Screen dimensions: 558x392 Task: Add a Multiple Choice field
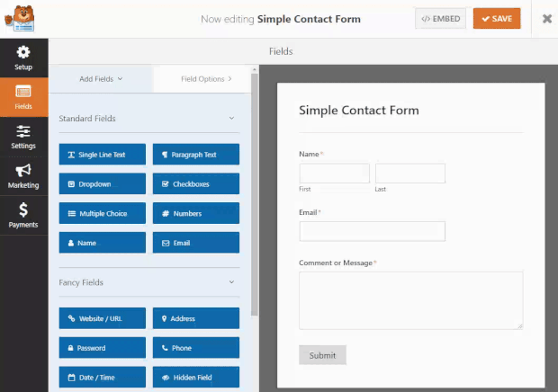tap(103, 213)
